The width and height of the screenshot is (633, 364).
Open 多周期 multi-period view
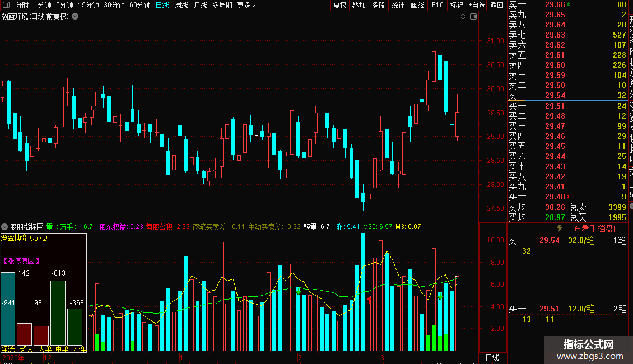click(x=222, y=5)
